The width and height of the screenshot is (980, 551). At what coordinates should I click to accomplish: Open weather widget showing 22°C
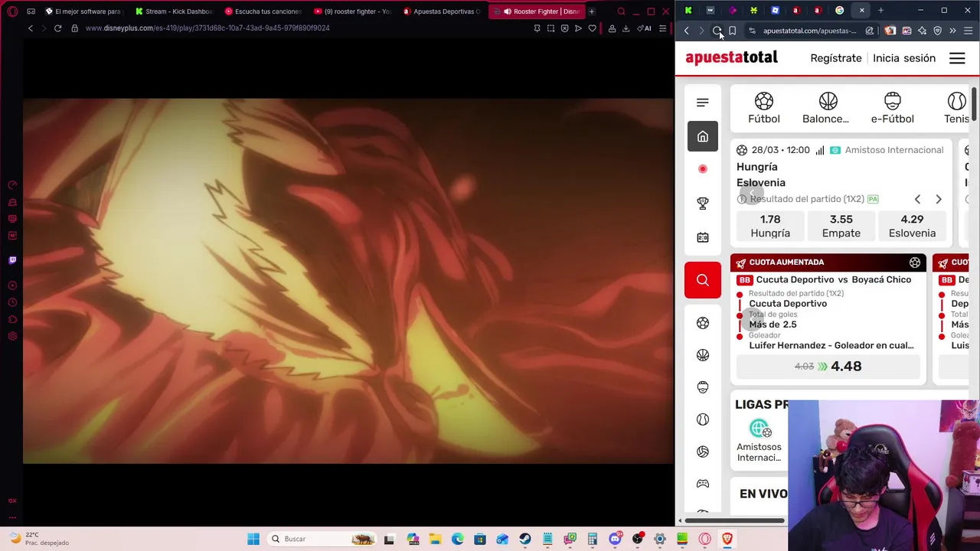tap(38, 539)
